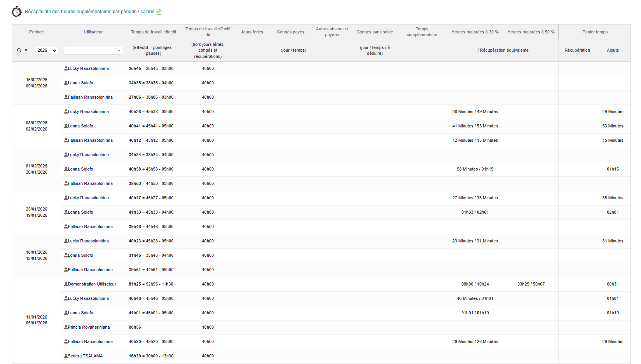Open Princia Rovaheriniana's profile link
Image resolution: width=641 pixels, height=364 pixels.
click(89, 327)
